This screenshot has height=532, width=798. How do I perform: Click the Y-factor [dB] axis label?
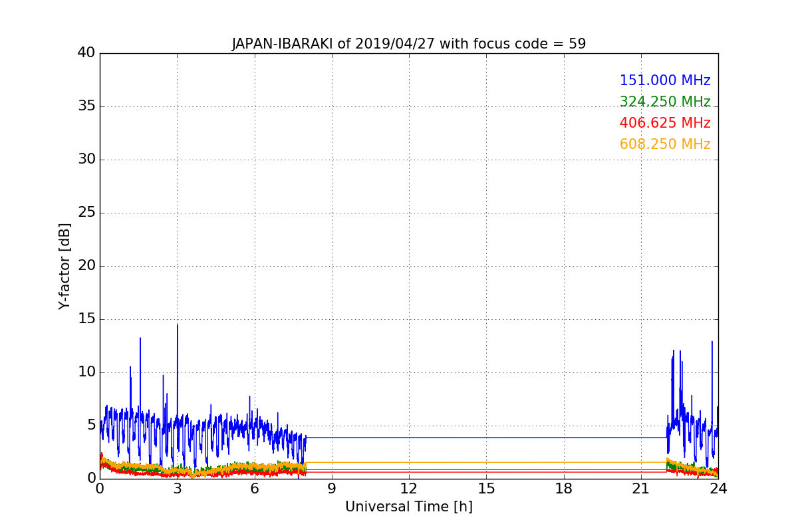point(65,266)
